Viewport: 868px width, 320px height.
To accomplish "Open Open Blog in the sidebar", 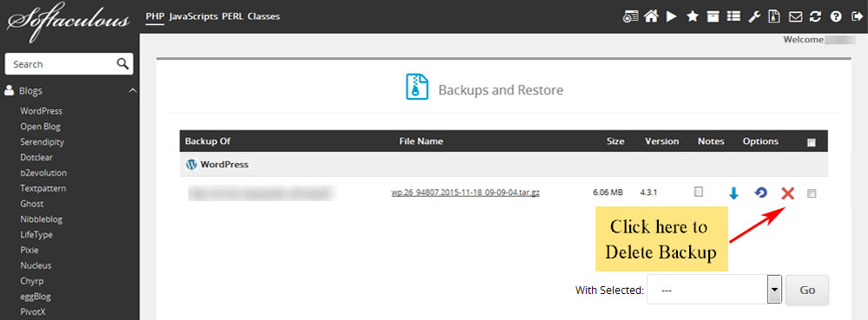I will click(41, 126).
